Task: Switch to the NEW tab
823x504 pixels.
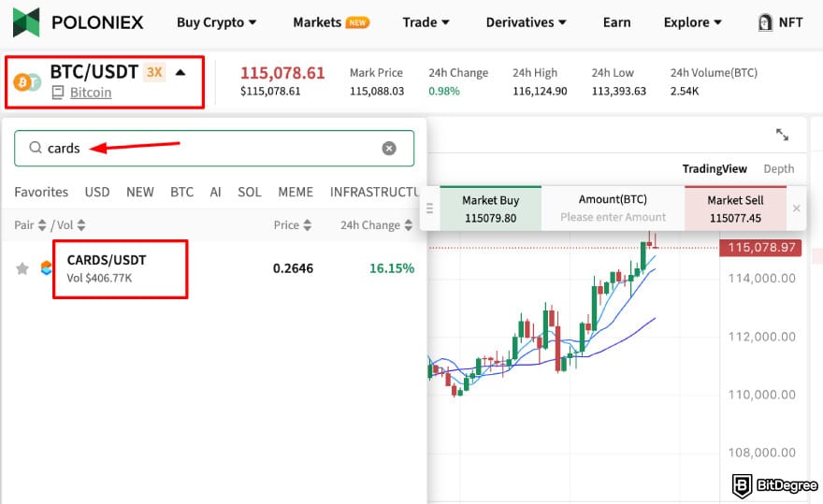Action: click(140, 192)
